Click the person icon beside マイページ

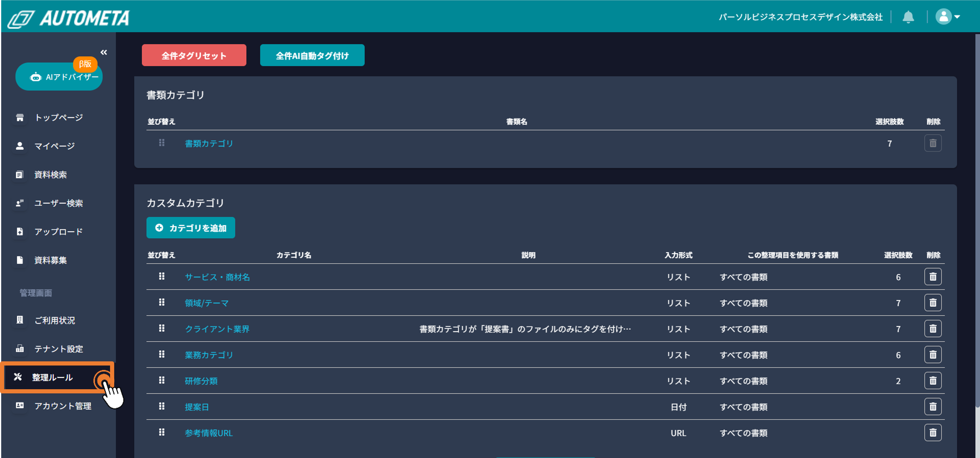coord(20,146)
